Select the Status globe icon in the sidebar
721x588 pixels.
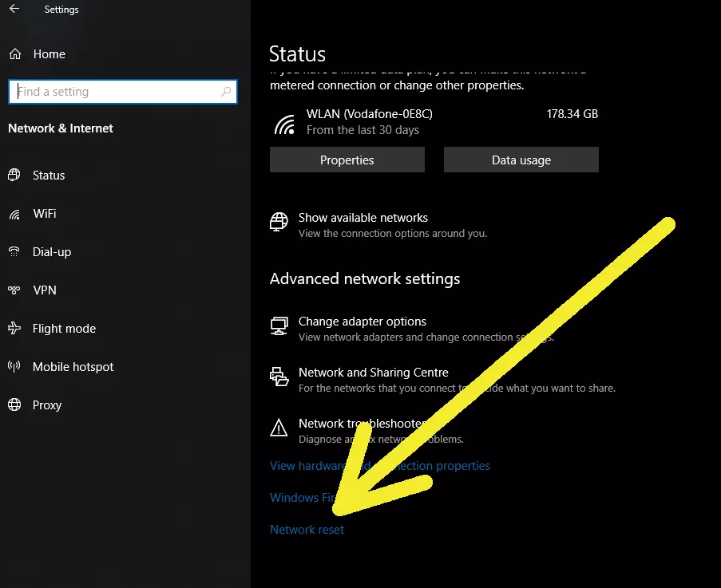pos(14,175)
